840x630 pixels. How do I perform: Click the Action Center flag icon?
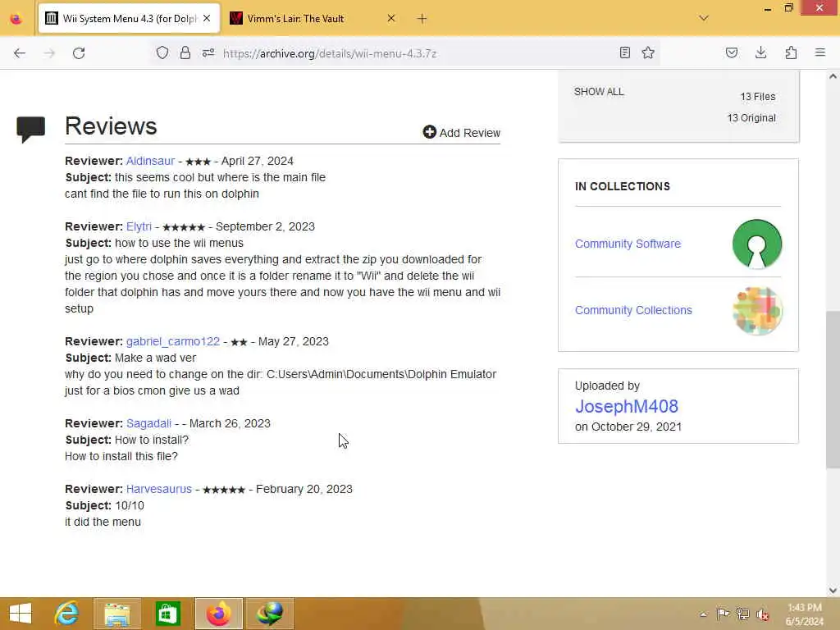723,614
